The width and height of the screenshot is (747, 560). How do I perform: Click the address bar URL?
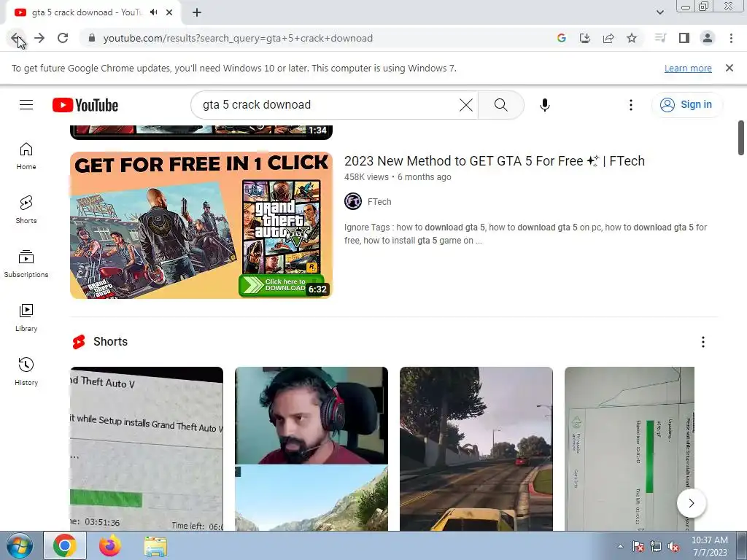(238, 38)
